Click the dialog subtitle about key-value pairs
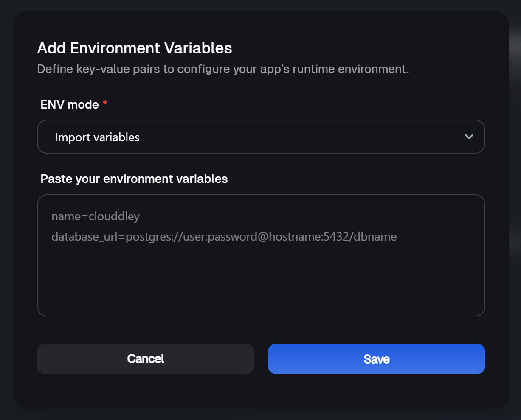This screenshot has height=420, width=521. point(223,69)
